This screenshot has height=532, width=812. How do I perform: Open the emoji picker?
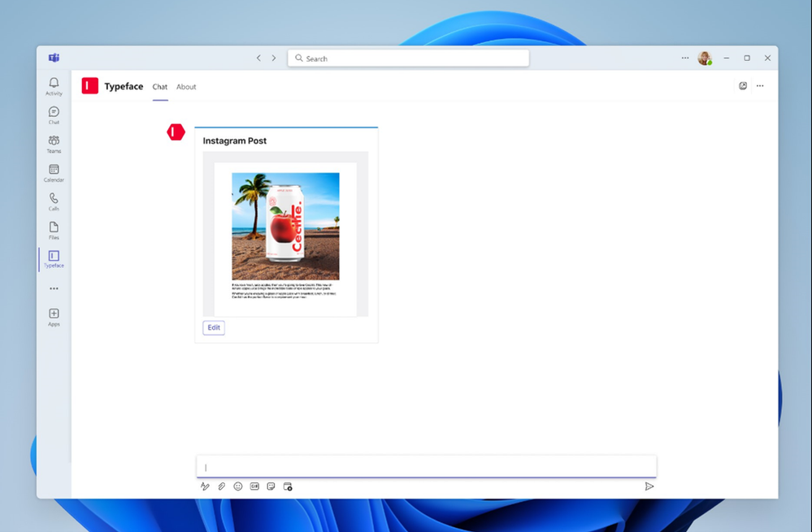coord(237,487)
